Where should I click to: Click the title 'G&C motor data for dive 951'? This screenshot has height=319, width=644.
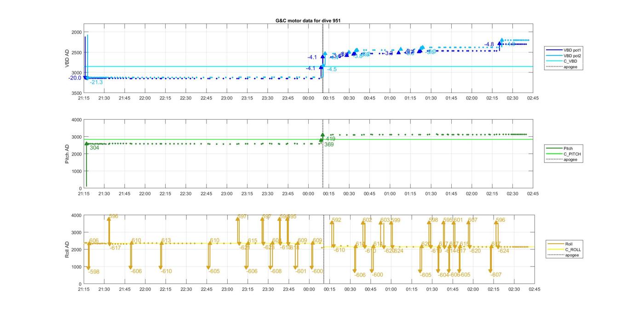[308, 21]
